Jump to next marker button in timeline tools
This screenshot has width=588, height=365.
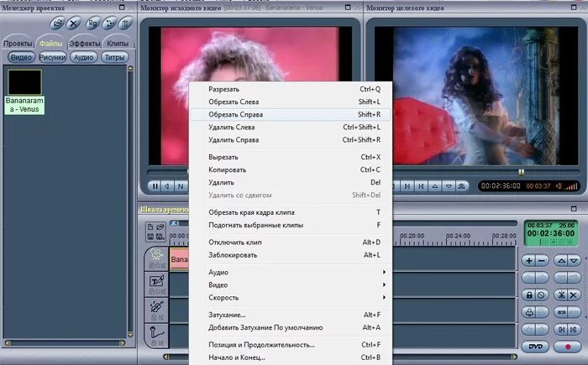[574, 330]
